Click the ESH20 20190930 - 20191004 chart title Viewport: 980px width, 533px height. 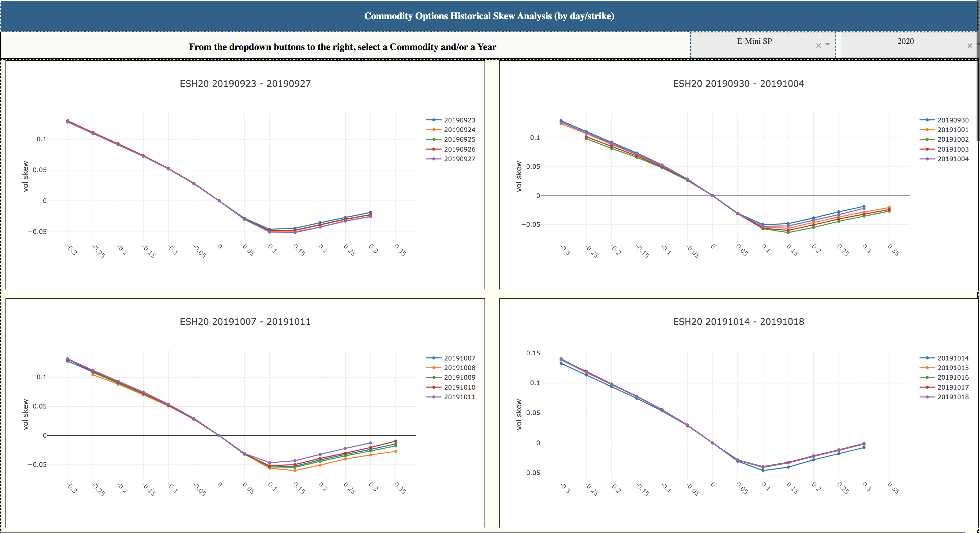point(738,84)
